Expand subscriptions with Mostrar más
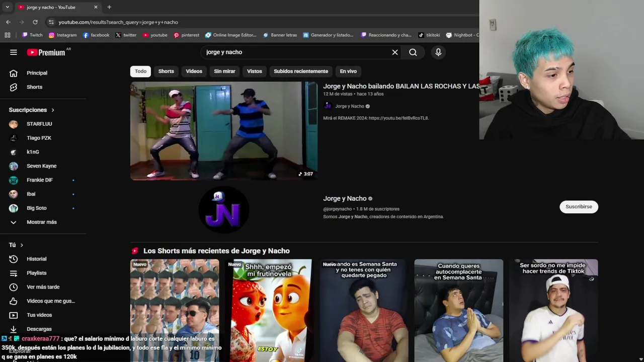Image resolution: width=644 pixels, height=362 pixels. (x=43, y=222)
